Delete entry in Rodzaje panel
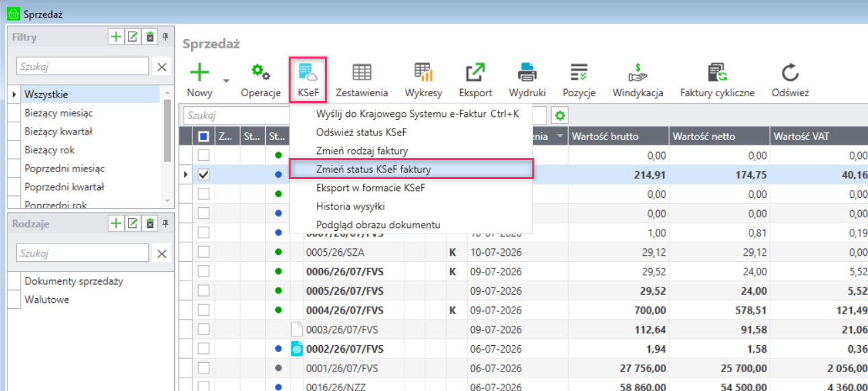Viewport: 868px width, 391px height. [x=150, y=223]
